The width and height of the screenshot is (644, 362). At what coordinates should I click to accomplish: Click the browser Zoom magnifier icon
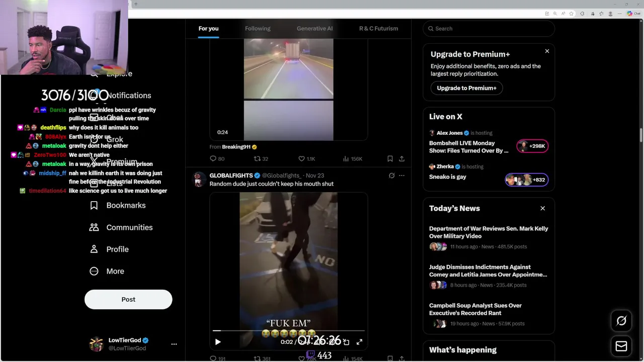[555, 14]
